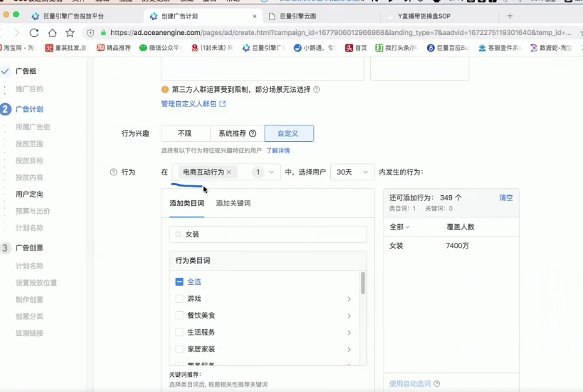
Task: Open the 童装批发 bookmark
Action: click(66, 48)
